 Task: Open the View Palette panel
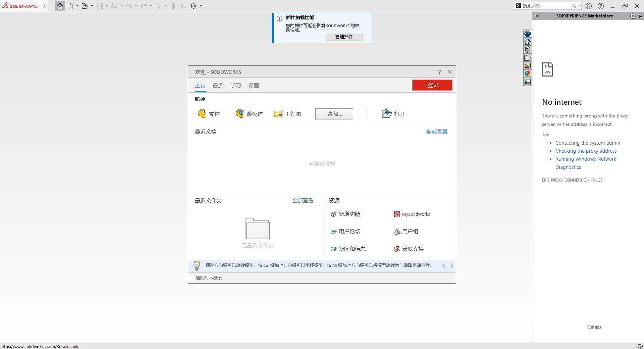tap(528, 65)
